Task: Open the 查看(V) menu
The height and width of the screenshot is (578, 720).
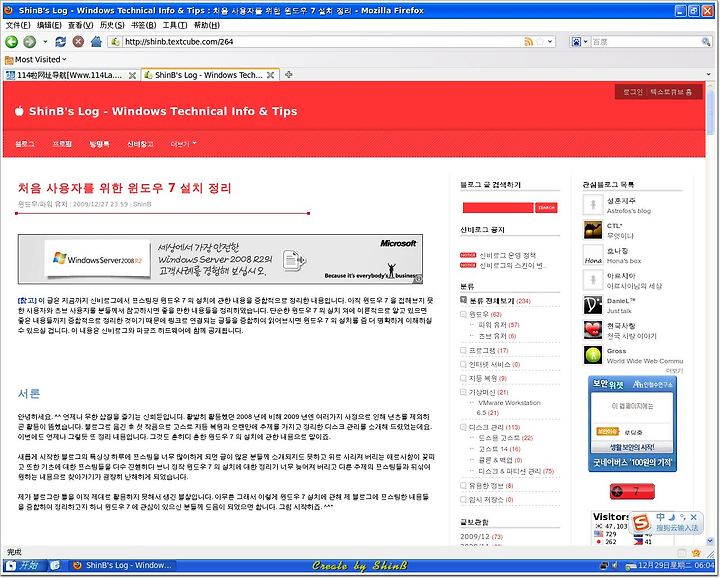Action: tap(81, 25)
